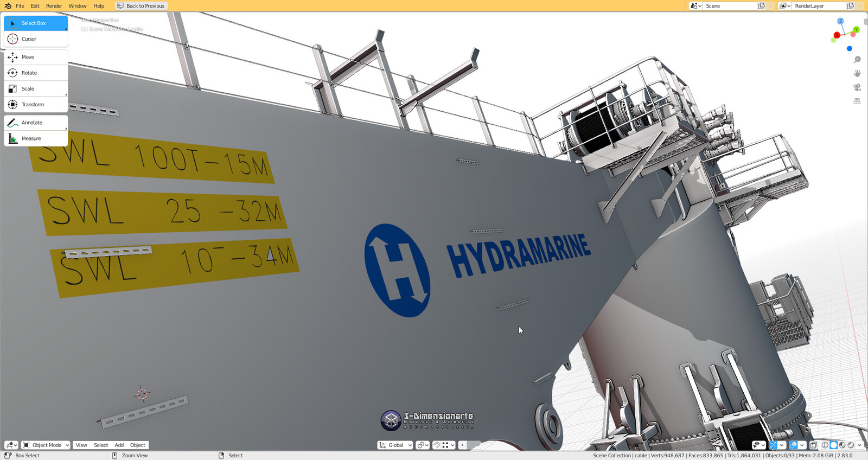Expand overlay options dropdown arrow

802,445
